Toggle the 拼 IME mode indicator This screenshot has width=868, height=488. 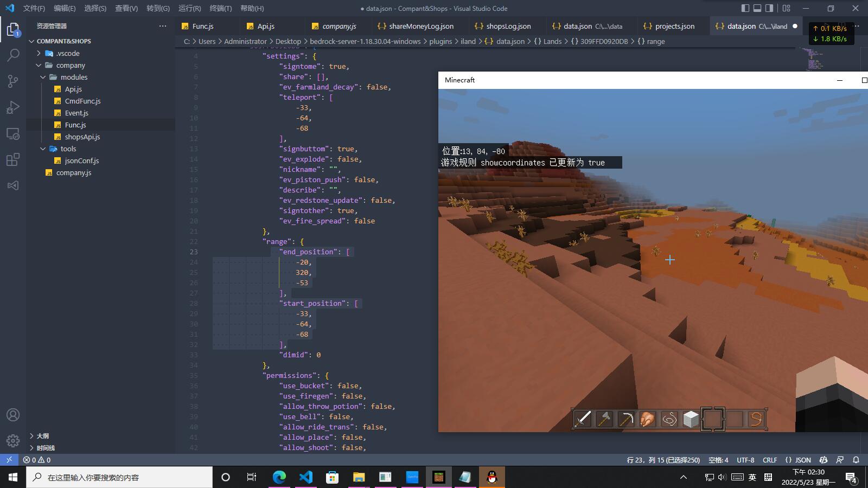click(768, 477)
